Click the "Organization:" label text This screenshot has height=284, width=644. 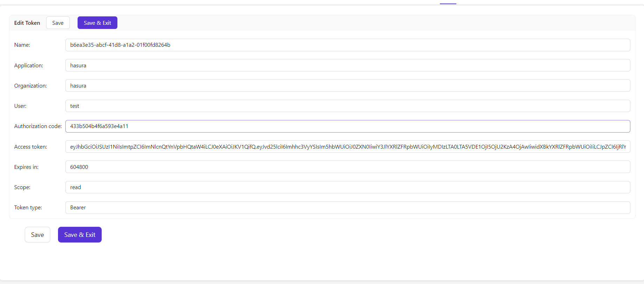click(30, 86)
